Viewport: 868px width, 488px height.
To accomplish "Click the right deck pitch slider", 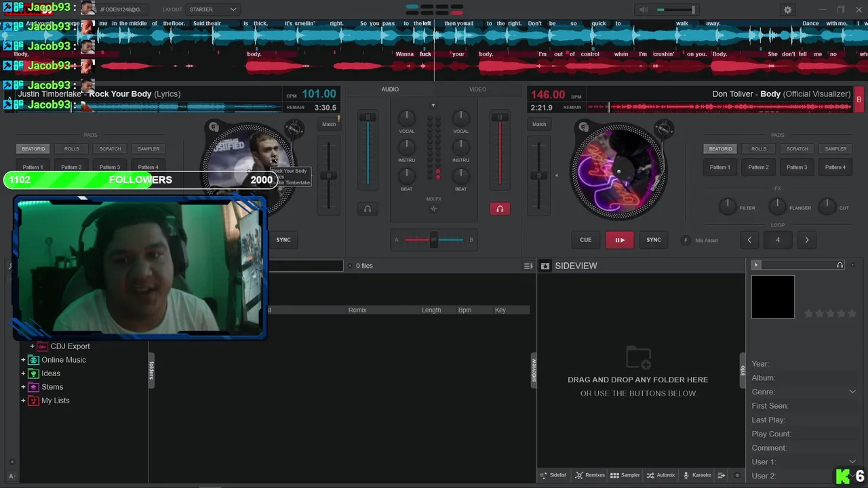I will point(539,176).
